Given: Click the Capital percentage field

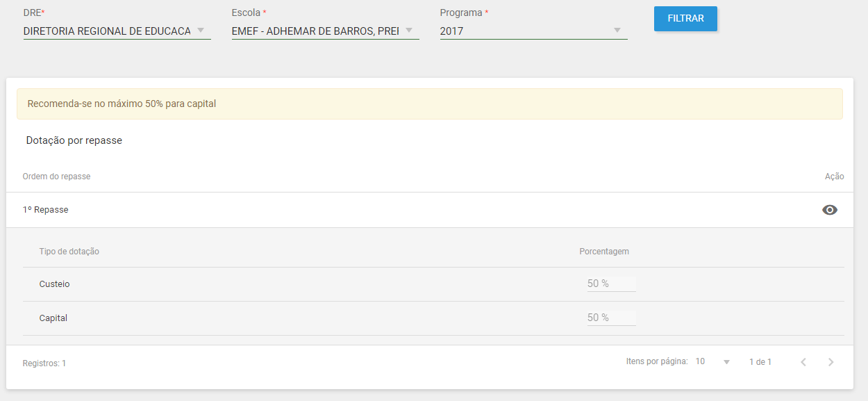Looking at the screenshot, I should [x=611, y=318].
